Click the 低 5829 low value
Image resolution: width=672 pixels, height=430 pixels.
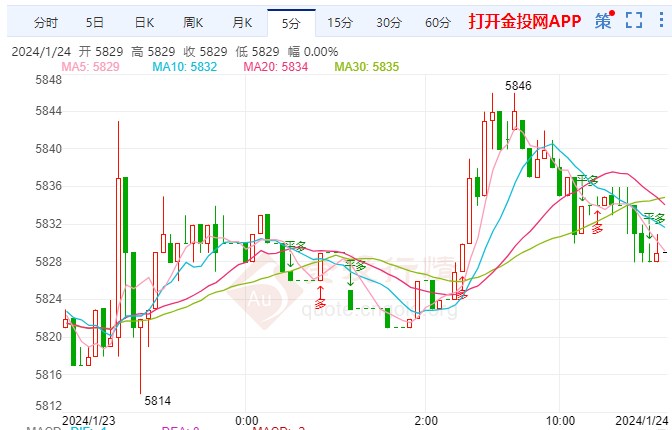point(258,52)
